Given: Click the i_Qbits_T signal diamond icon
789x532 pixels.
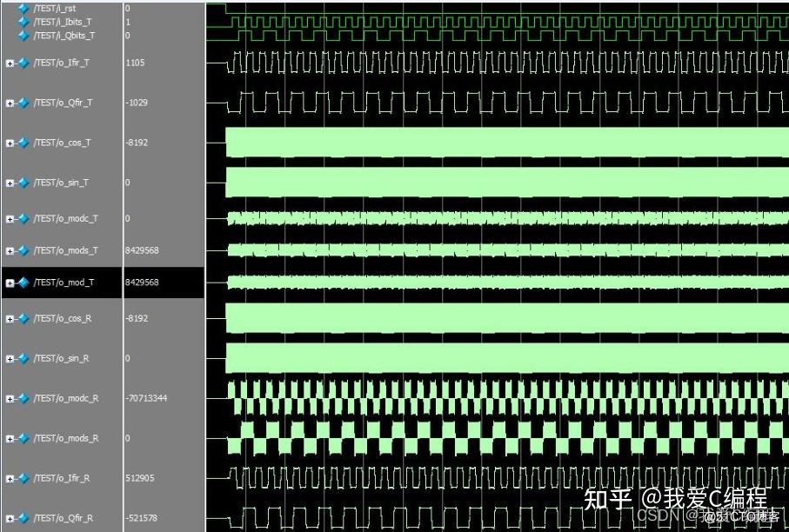Looking at the screenshot, I should click(23, 35).
